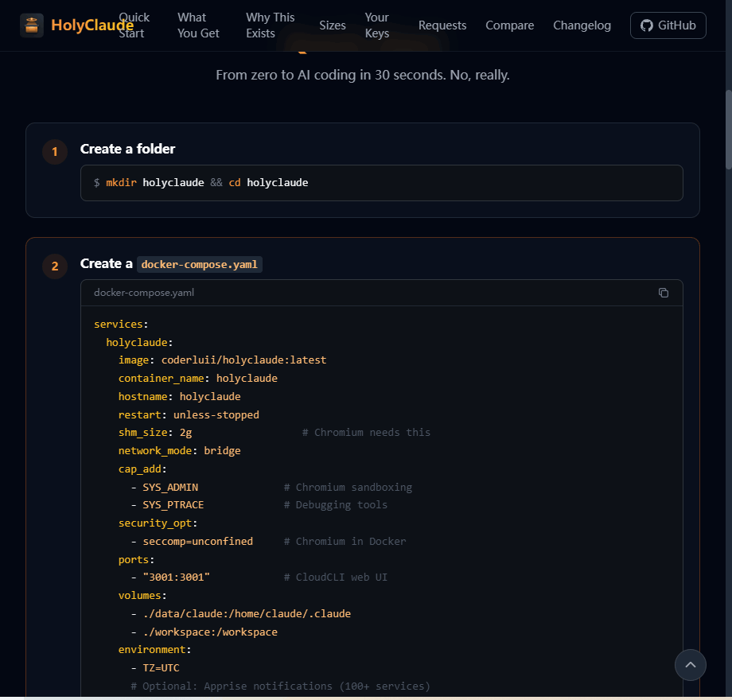Click the 'environment:' key
732x700 pixels.
coord(154,650)
